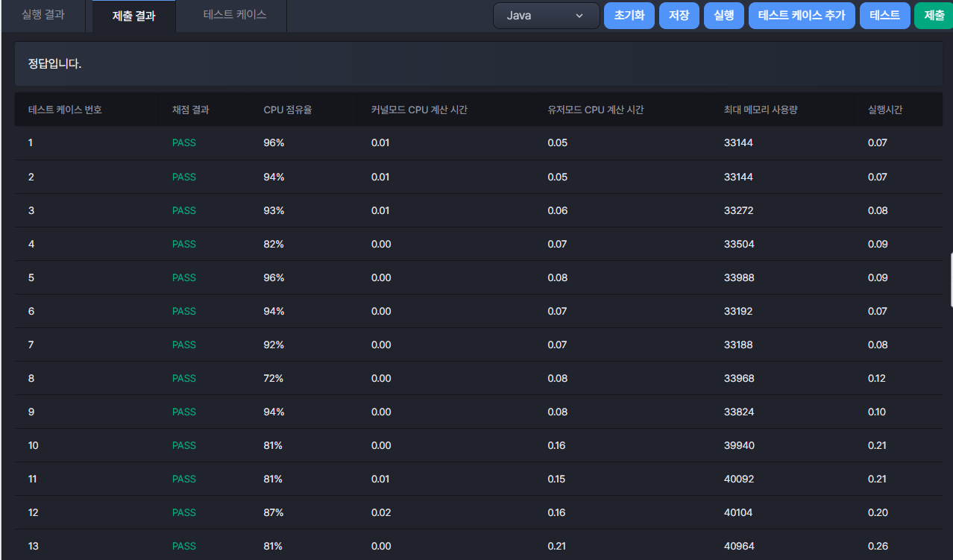Click the 72% CPU value in row 8
The height and width of the screenshot is (560, 953).
click(274, 378)
